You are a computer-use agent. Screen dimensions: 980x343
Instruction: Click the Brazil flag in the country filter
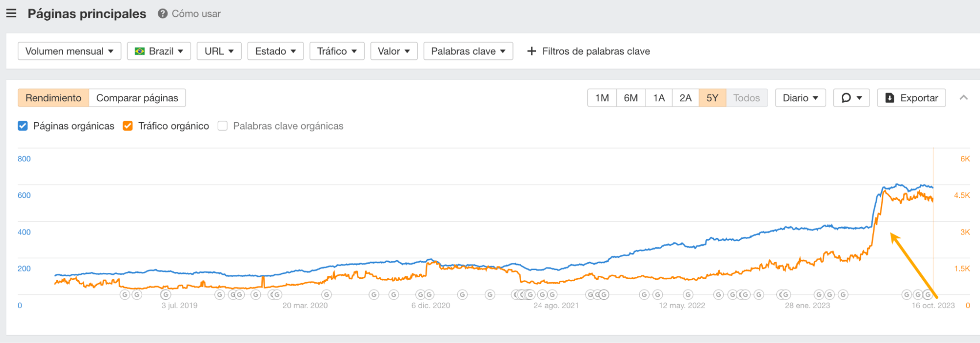tap(141, 51)
